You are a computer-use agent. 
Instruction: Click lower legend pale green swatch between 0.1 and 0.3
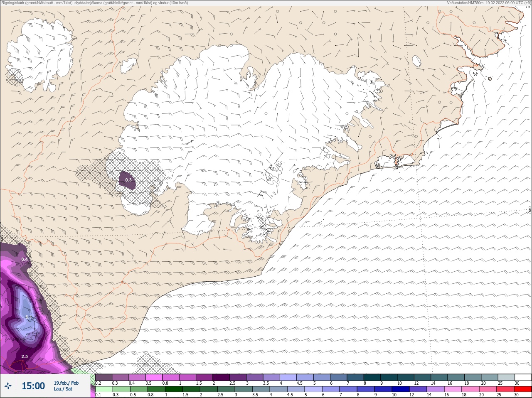coord(103,389)
